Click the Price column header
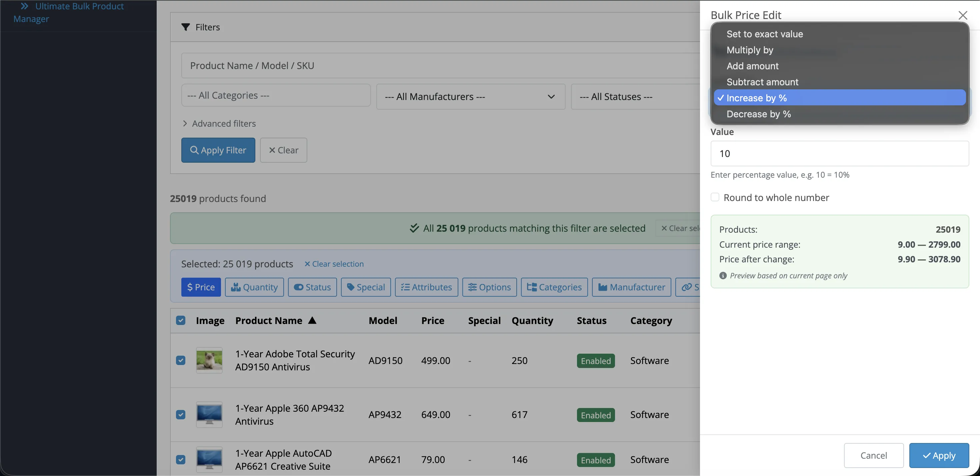The image size is (980, 476). [x=433, y=320]
